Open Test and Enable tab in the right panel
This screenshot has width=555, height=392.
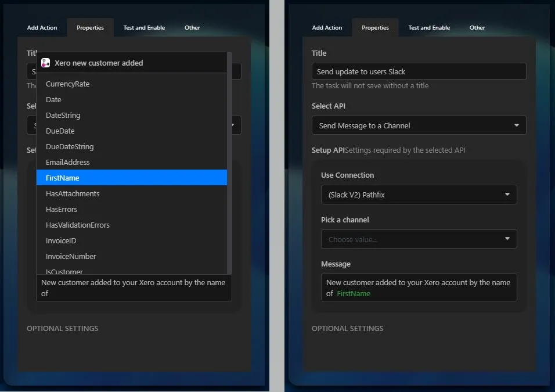(x=429, y=28)
